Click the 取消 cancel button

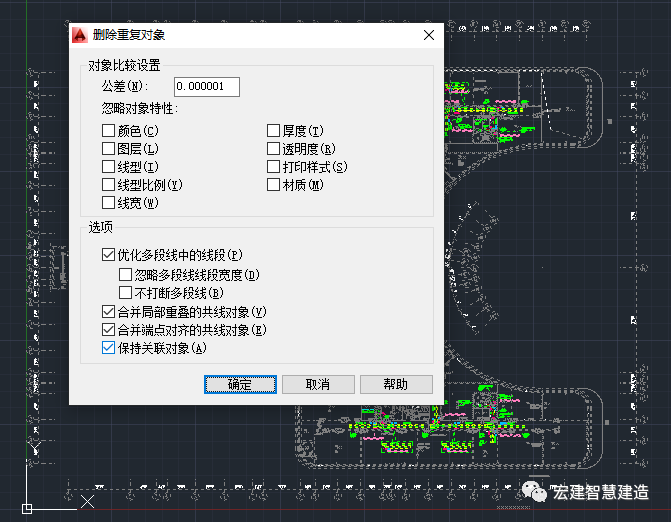pos(318,384)
